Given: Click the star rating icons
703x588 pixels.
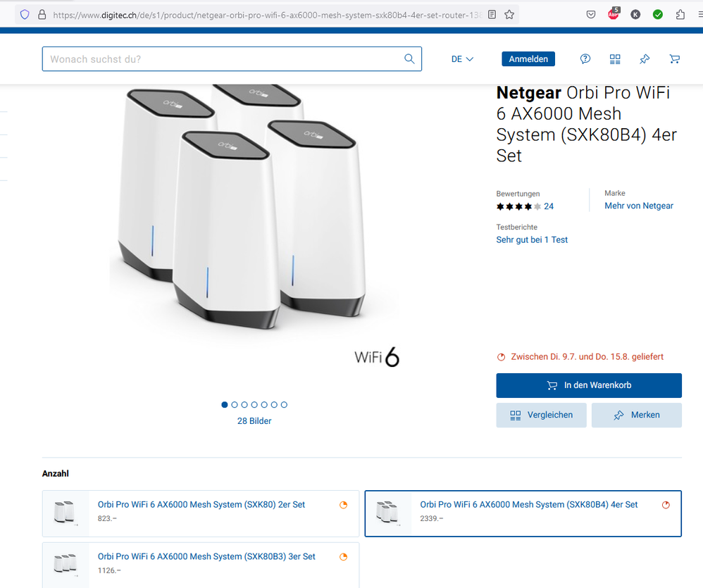Looking at the screenshot, I should (518, 206).
